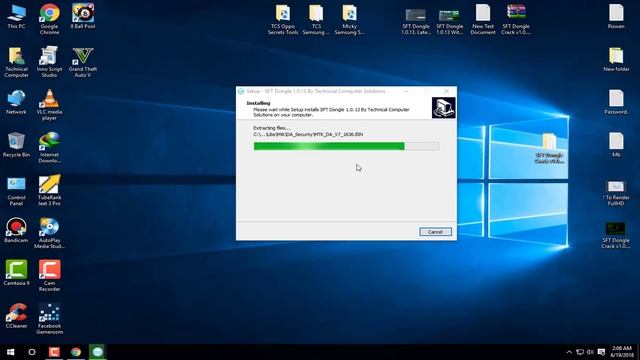
Task: Launch TubeRank Jeet 3 Pro
Action: pos(49,190)
